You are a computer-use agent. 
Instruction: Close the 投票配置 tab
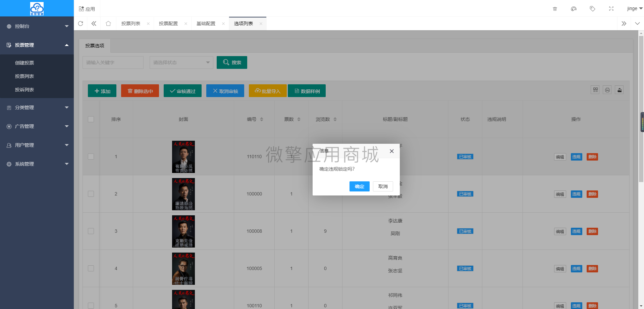[186, 24]
